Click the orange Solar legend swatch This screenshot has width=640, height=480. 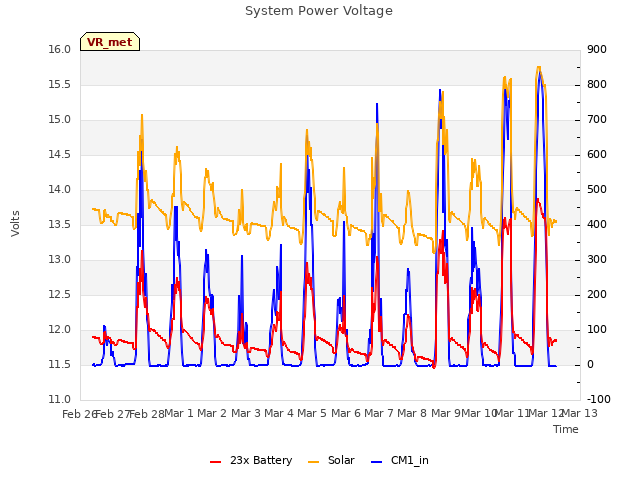[313, 462]
